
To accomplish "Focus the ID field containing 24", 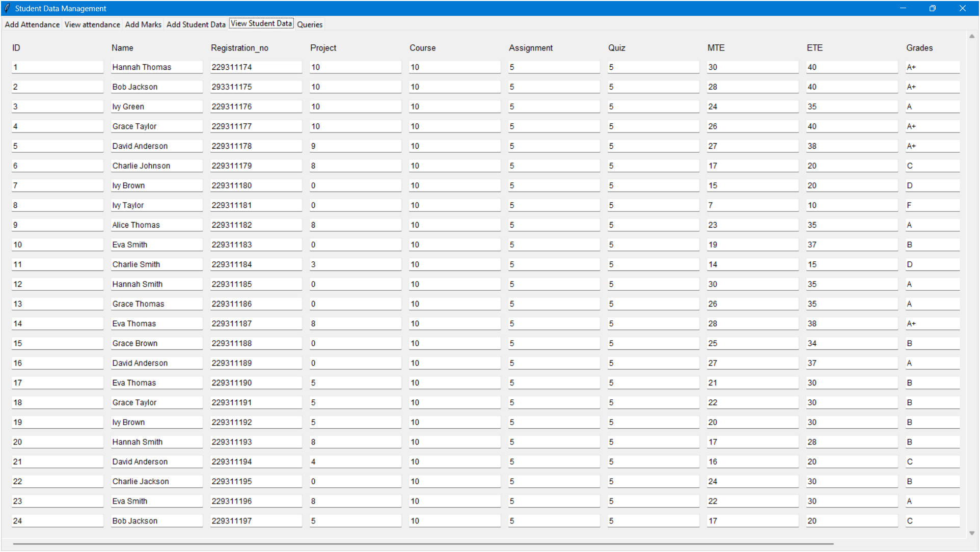I will (x=57, y=521).
